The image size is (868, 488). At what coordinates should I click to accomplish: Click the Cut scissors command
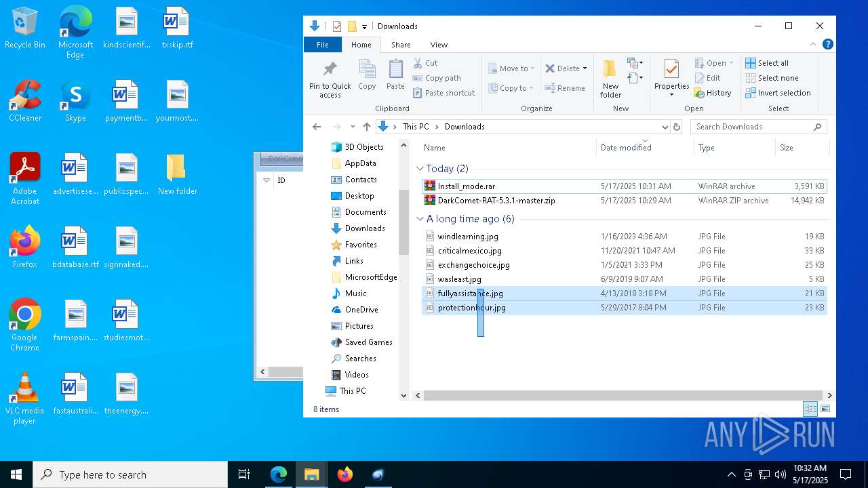[426, 63]
